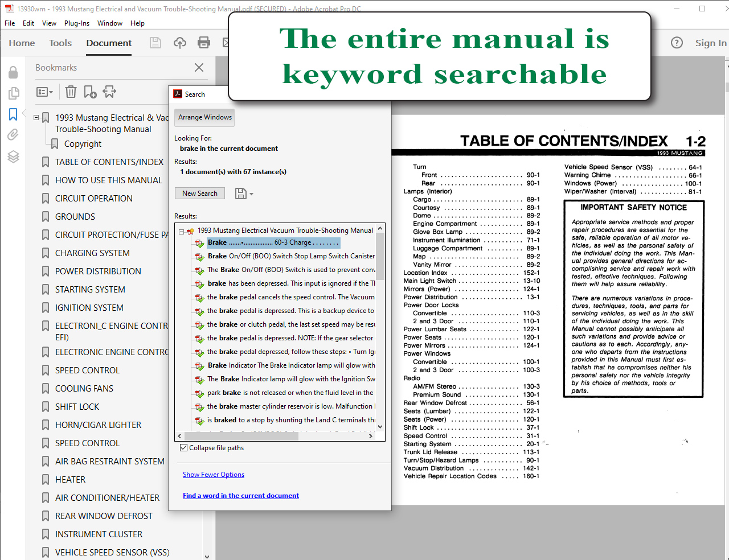Click the new bookmark icon
This screenshot has width=729, height=560.
coord(90,92)
